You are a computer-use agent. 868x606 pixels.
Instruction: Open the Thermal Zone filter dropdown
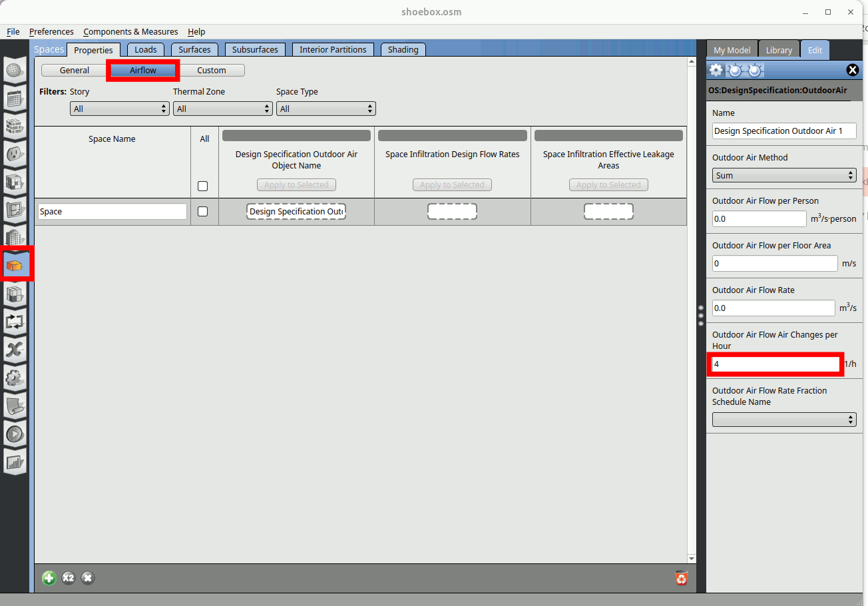point(223,109)
